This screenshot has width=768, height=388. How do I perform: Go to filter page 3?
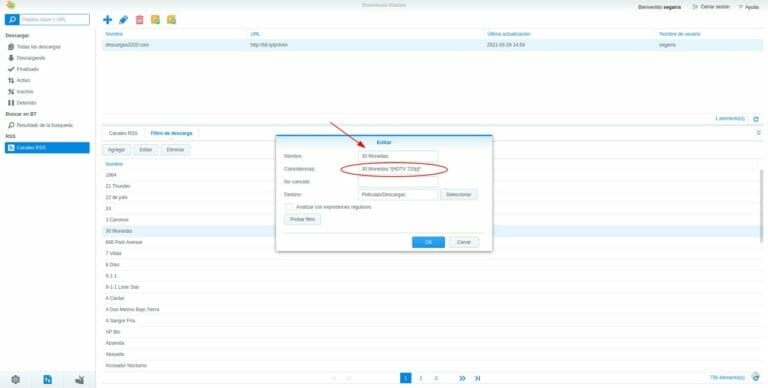436,378
